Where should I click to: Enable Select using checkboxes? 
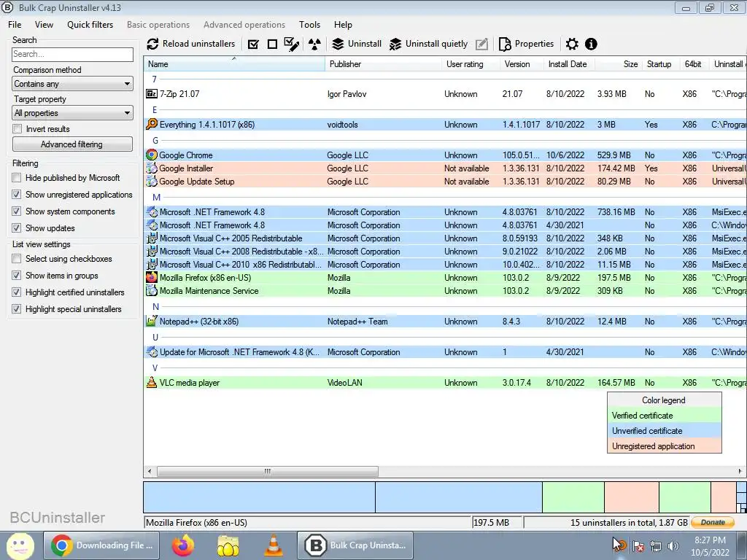17,259
